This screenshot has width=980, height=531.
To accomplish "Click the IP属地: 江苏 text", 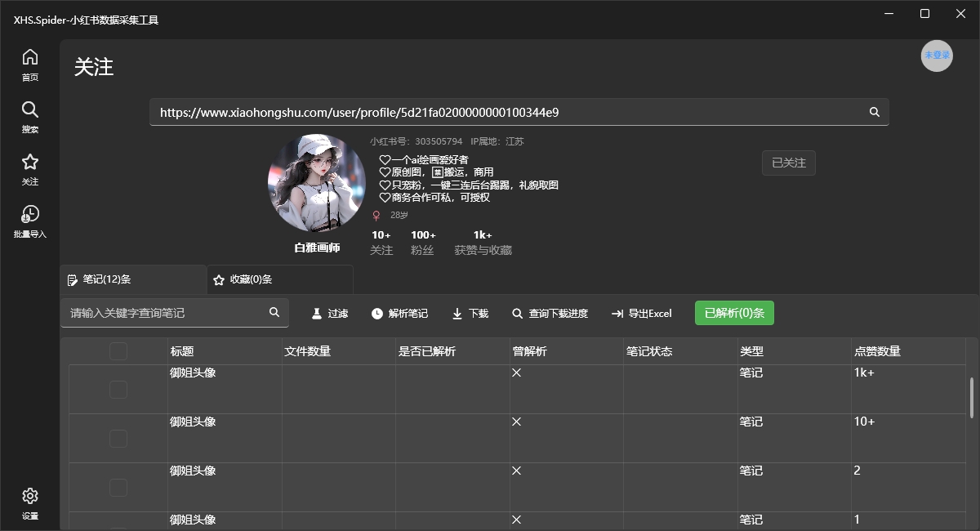I will coord(497,141).
